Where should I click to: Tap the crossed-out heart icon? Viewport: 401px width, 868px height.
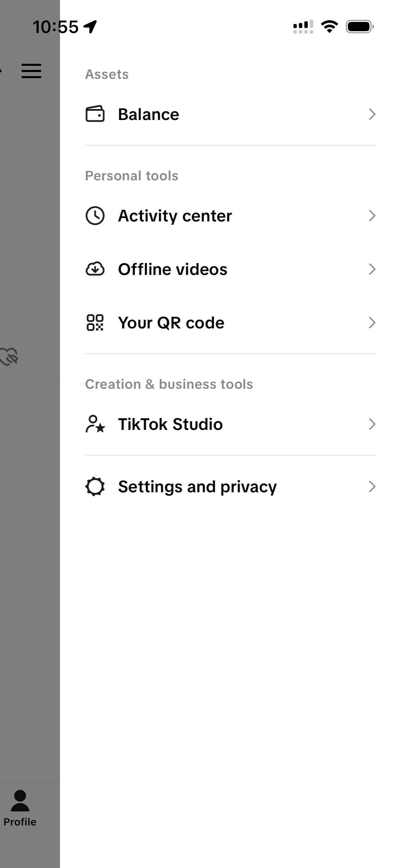(x=10, y=357)
